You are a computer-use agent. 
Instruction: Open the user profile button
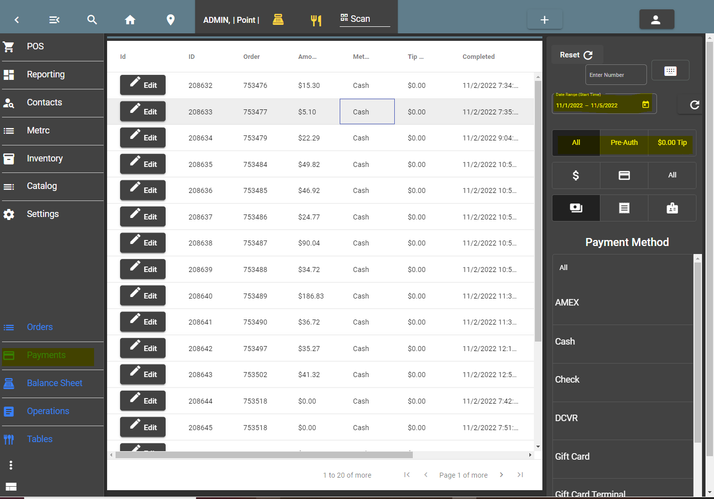pos(656,20)
